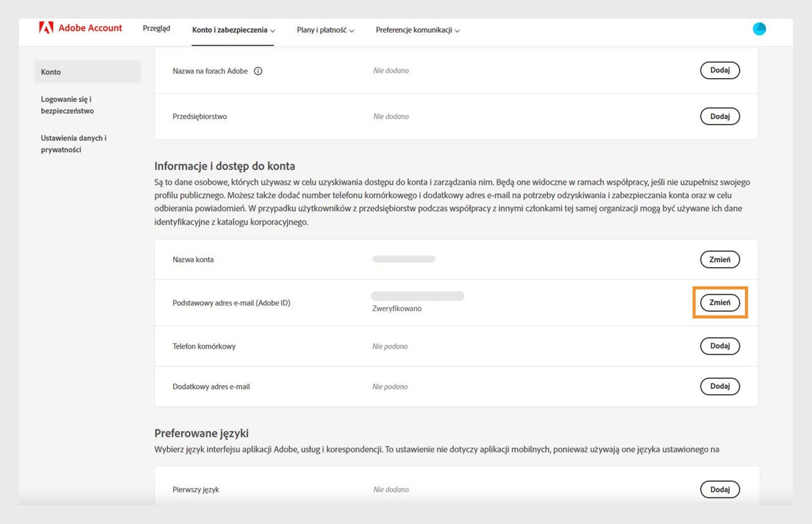Add Telefon komórkowy with Dodaj
812x524 pixels.
tap(719, 346)
